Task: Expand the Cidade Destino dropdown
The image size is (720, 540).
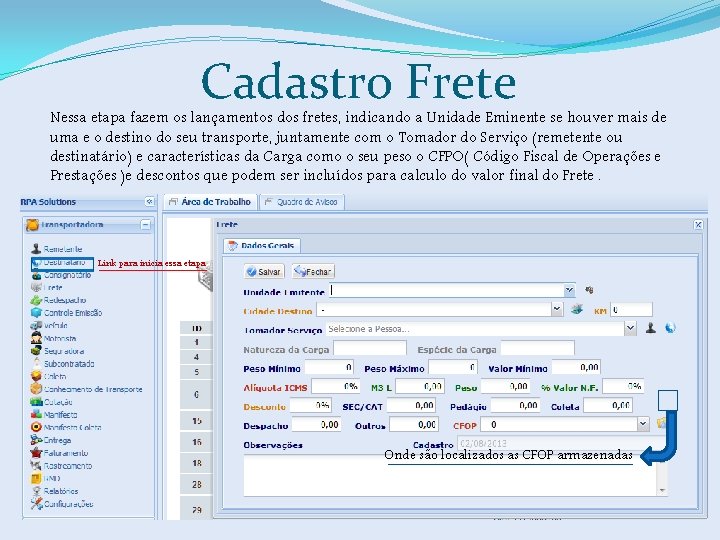Action: (557, 309)
